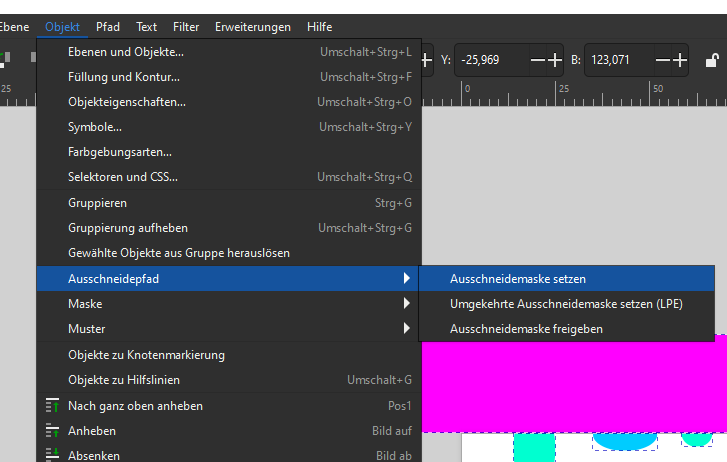727x462 pixels.
Task: Open the Filter menu
Action: pos(185,27)
